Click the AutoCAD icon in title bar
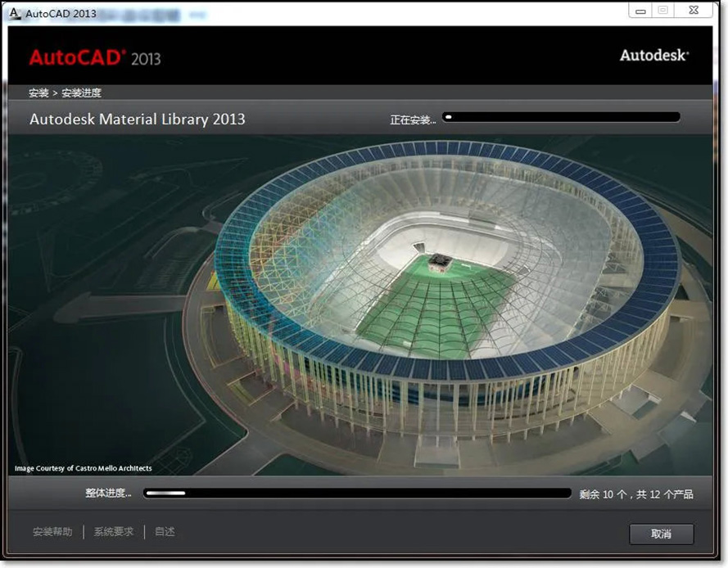 pyautogui.click(x=15, y=13)
